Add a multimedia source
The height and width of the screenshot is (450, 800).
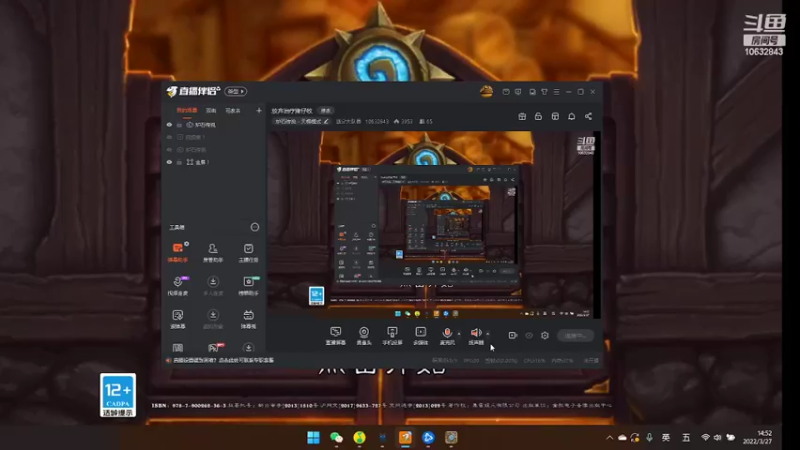[420, 336]
